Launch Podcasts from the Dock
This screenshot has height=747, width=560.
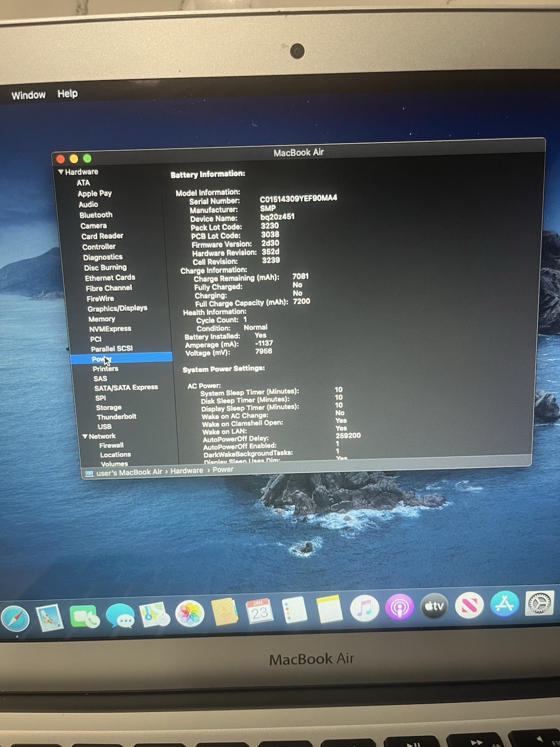[399, 607]
